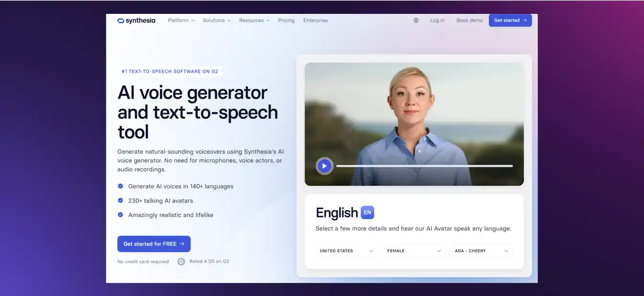Click "230+ talking AI avatars" text
Image resolution: width=644 pixels, height=296 pixels.
click(x=161, y=201)
